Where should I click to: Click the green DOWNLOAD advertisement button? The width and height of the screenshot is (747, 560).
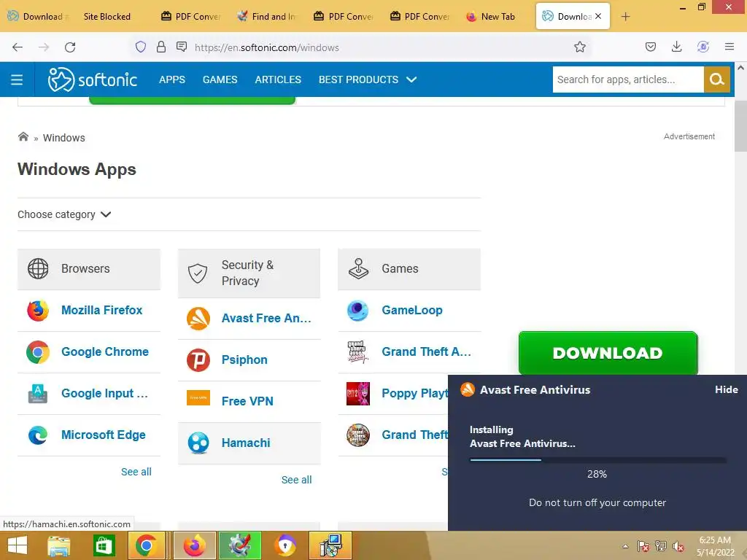tap(608, 353)
